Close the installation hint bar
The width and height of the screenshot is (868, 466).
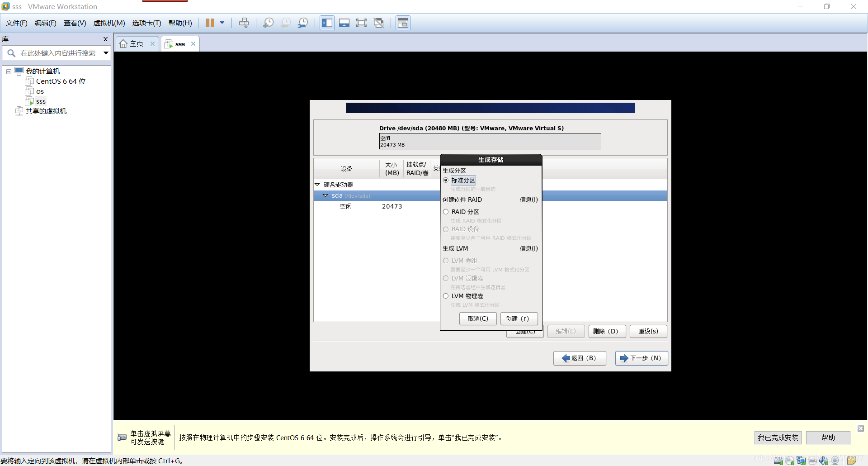pyautogui.click(x=861, y=428)
